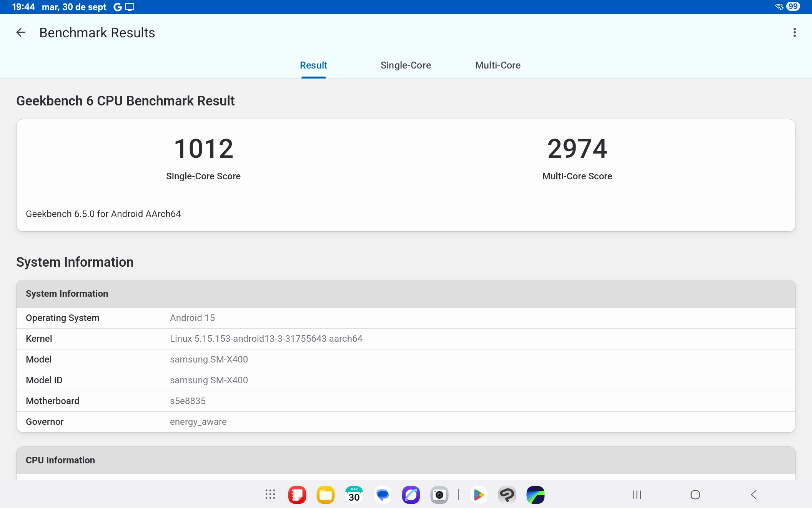Launch the Camera app

pos(439,495)
